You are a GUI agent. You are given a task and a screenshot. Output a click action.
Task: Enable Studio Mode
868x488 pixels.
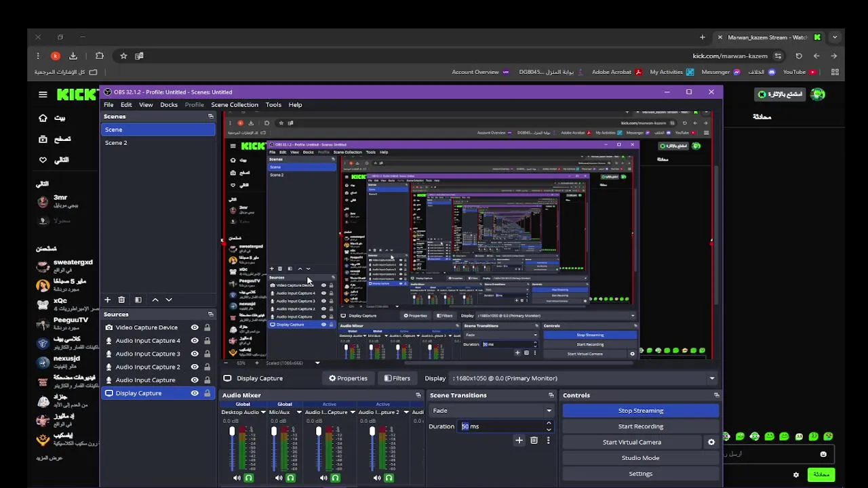coord(641,458)
